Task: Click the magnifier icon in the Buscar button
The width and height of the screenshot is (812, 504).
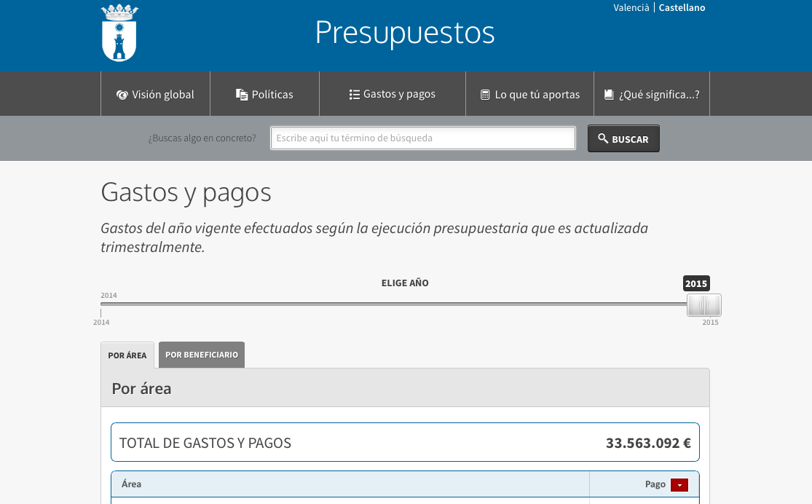Action: click(603, 138)
